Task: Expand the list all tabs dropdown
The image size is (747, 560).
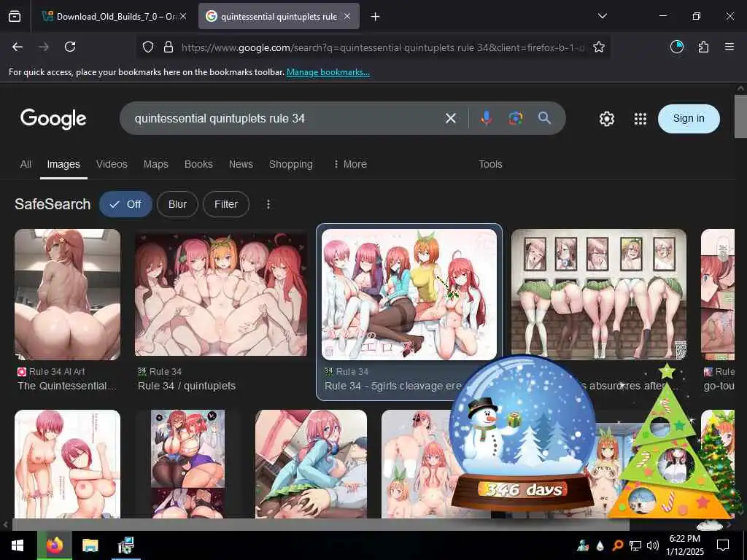Action: point(602,16)
